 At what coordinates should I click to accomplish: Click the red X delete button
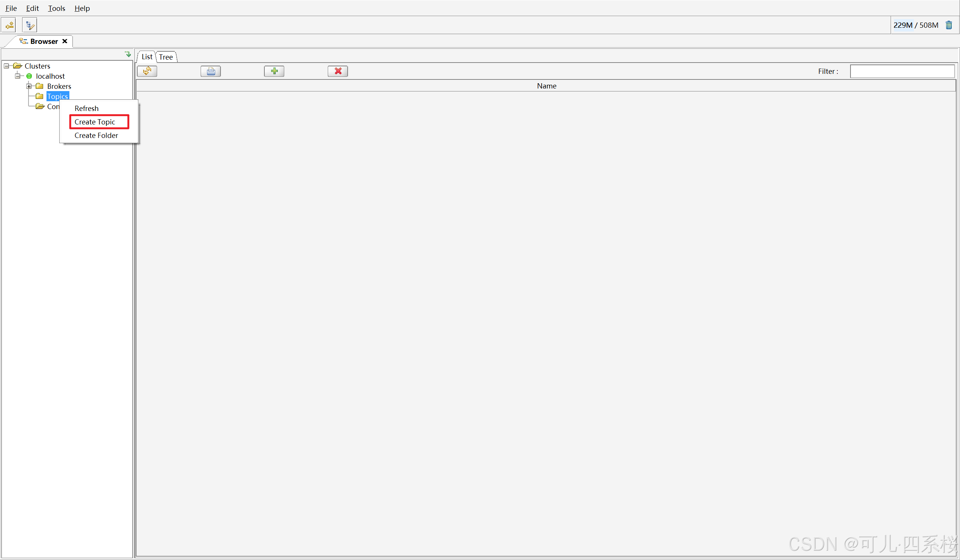pos(337,71)
